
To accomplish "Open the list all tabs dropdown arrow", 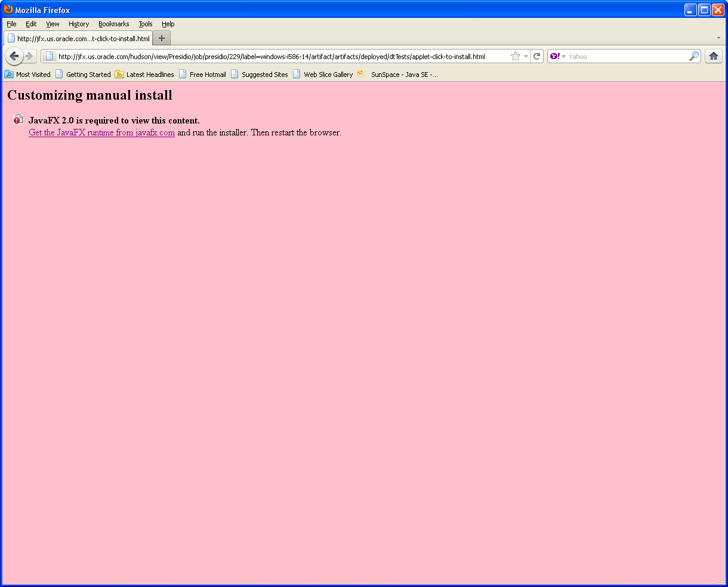I will coord(718,38).
